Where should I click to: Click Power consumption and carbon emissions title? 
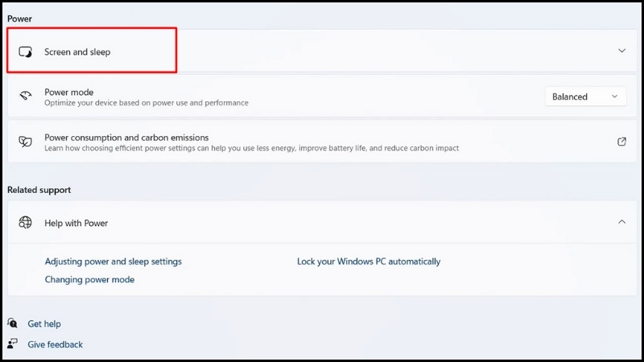[126, 138]
